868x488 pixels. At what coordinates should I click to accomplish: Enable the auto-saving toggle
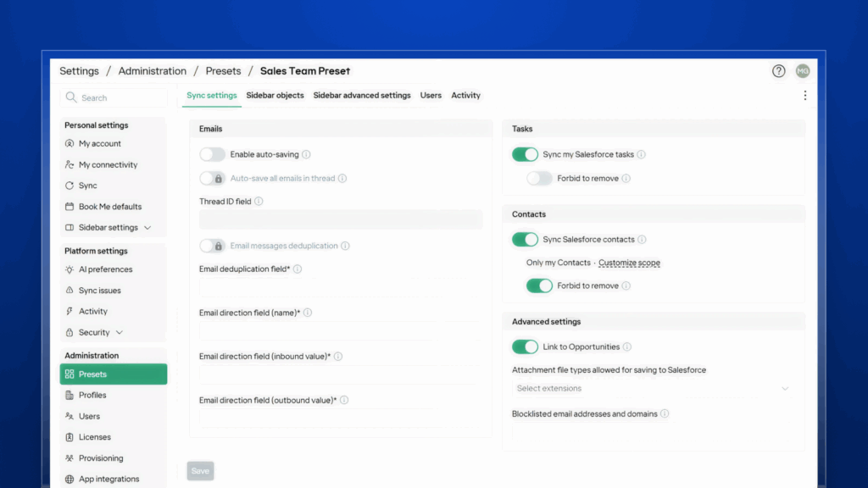tap(213, 155)
